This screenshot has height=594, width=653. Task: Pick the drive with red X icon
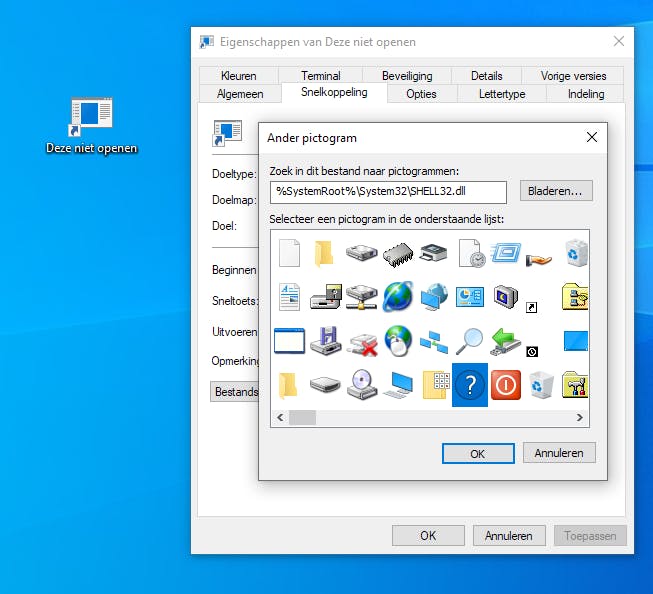361,341
